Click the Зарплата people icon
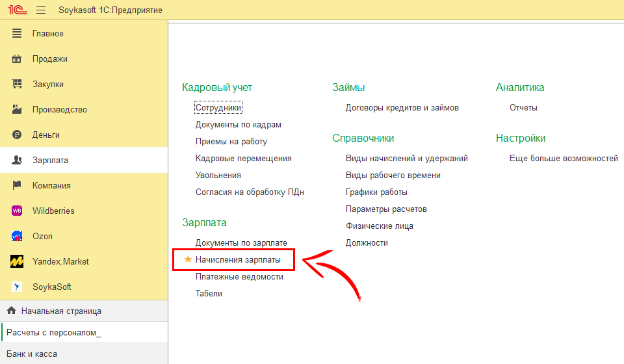The image size is (624, 364). tap(17, 160)
